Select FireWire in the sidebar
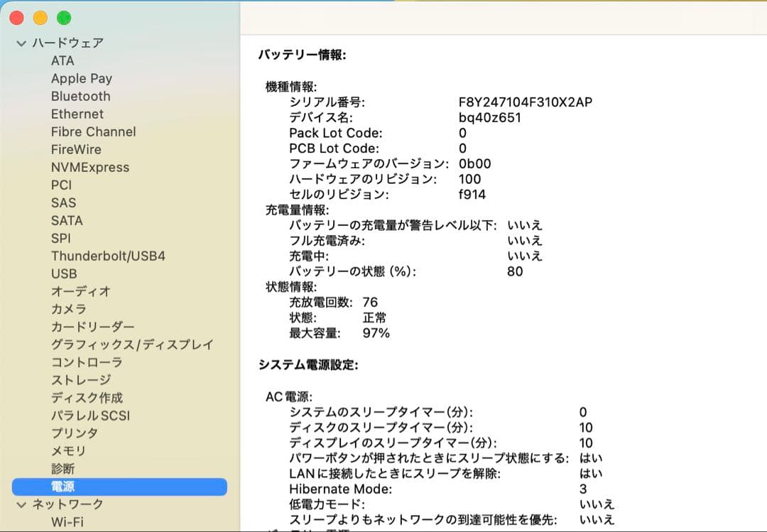This screenshot has width=767, height=532. pos(76,149)
